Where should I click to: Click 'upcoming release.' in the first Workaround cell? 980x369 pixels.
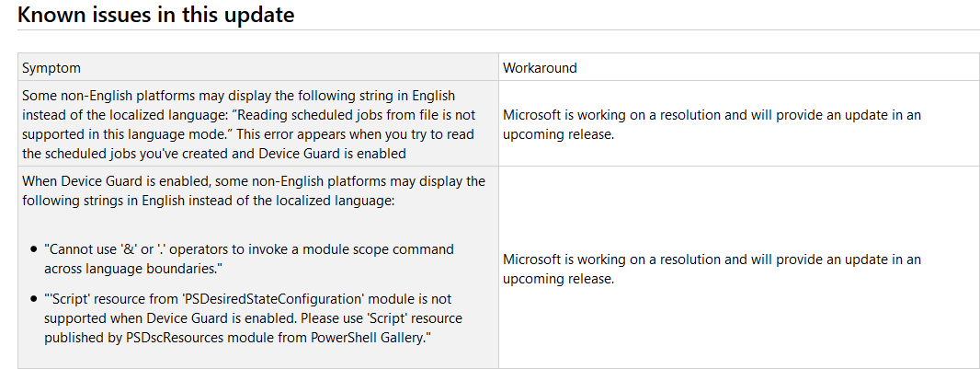(x=559, y=133)
